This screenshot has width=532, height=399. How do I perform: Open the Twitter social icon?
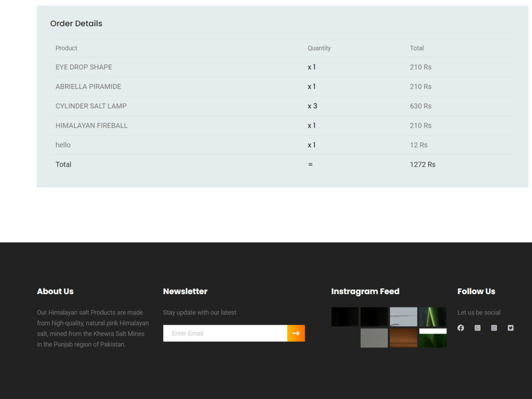511,328
